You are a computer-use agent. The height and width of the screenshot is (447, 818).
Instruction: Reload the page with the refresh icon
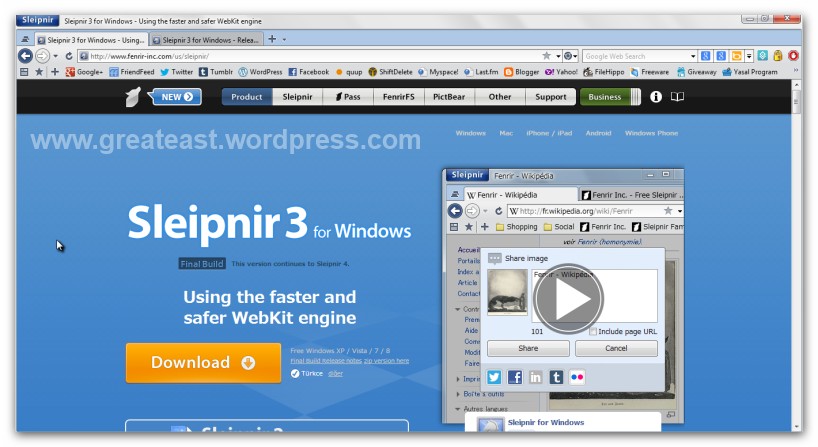tap(69, 56)
